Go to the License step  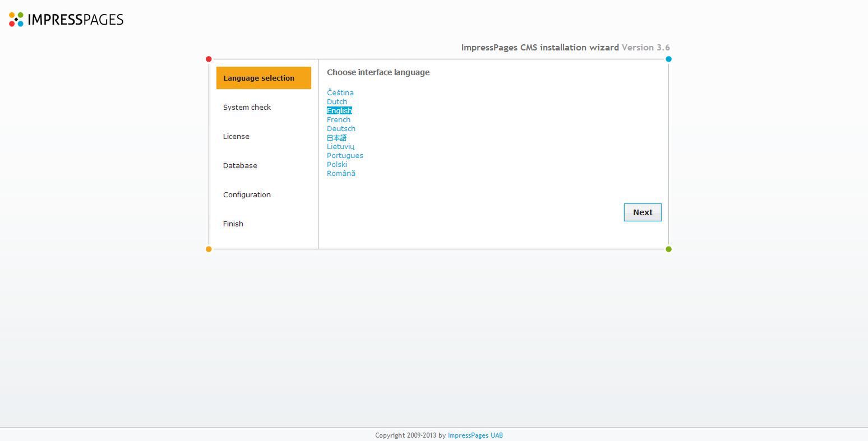point(236,136)
